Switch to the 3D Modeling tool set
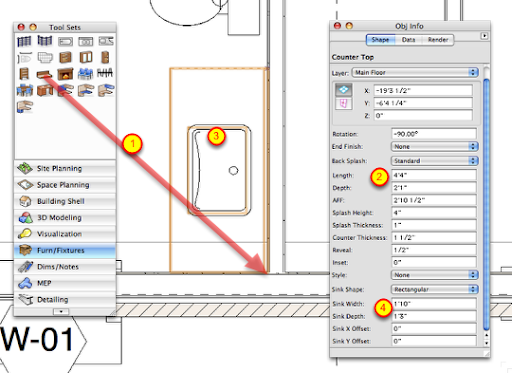 65,217
